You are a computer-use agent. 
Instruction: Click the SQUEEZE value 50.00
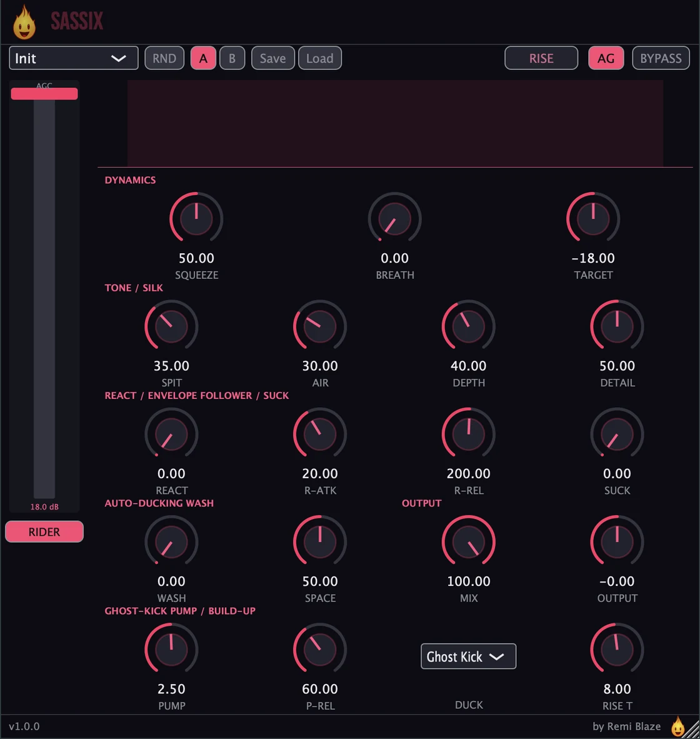pyautogui.click(x=196, y=258)
